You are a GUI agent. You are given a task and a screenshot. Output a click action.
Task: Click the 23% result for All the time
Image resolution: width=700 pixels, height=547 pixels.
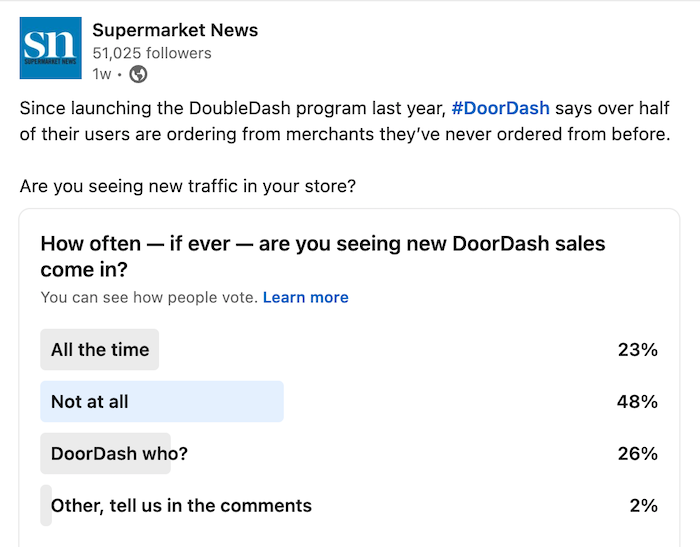(638, 350)
